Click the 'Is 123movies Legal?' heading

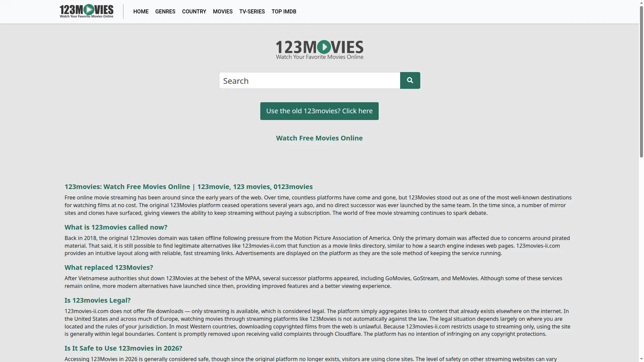click(98, 300)
